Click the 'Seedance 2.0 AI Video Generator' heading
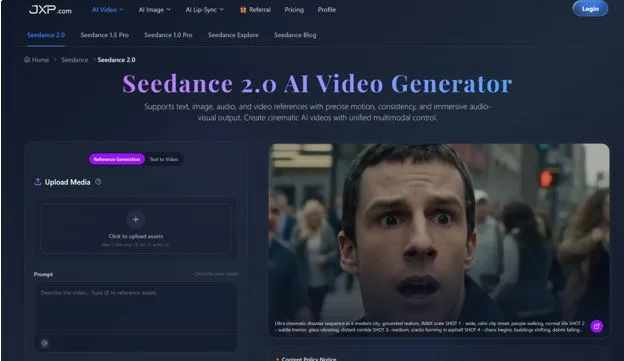This screenshot has height=361, width=624. (x=317, y=84)
